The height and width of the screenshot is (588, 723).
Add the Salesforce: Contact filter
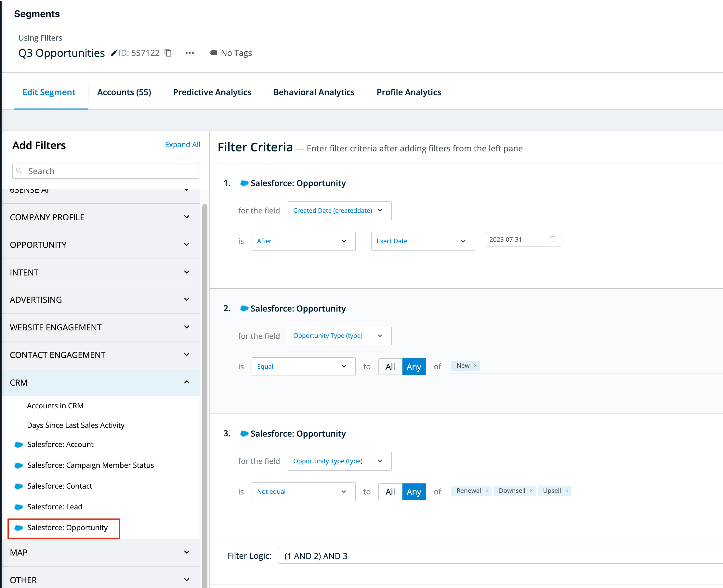click(x=59, y=486)
